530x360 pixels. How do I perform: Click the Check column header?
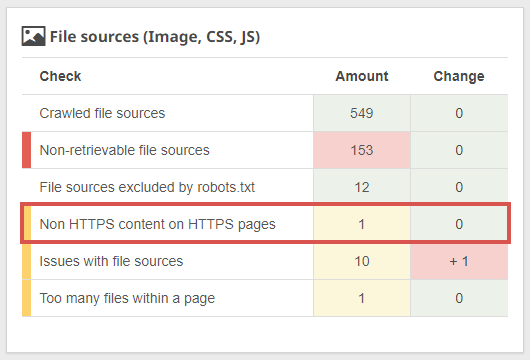tap(61, 76)
